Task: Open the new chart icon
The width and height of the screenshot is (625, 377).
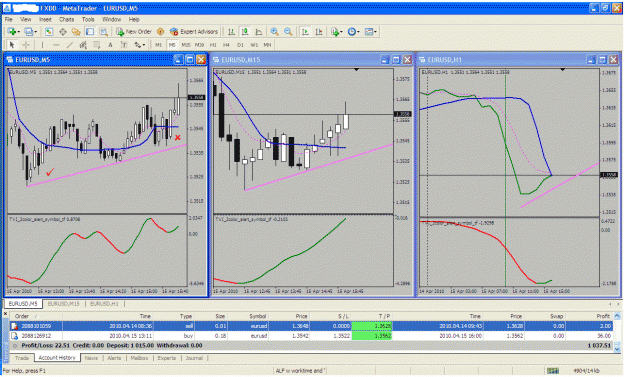Action: click(13, 31)
